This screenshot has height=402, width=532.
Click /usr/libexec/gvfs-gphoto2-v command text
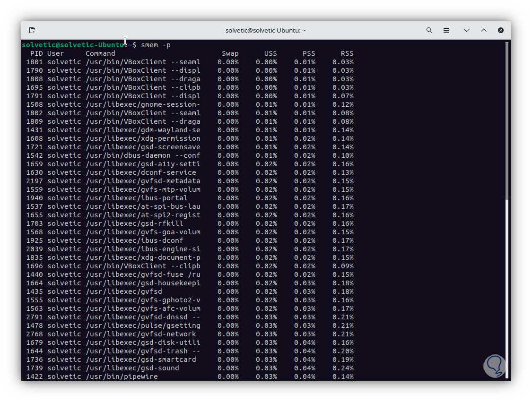pyautogui.click(x=143, y=300)
